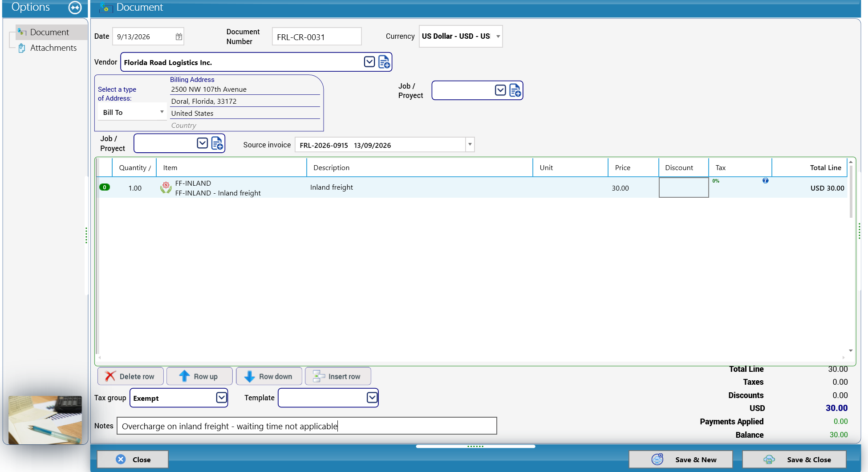Viewport: 868px width, 472px height.
Task: Click the Close button
Action: pos(133,460)
